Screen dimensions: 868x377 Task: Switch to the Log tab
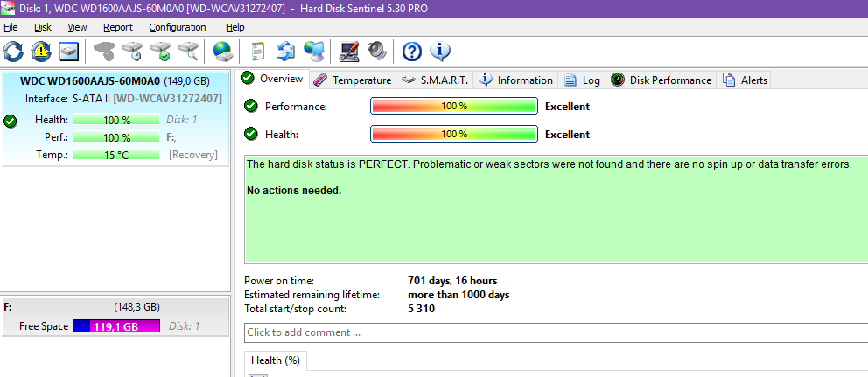pyautogui.click(x=582, y=80)
